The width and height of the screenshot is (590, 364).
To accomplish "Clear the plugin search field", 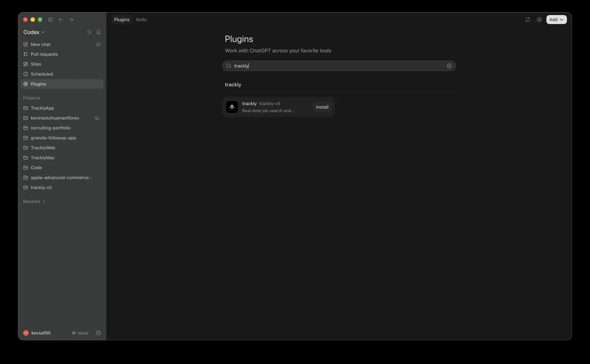I will pos(449,66).
